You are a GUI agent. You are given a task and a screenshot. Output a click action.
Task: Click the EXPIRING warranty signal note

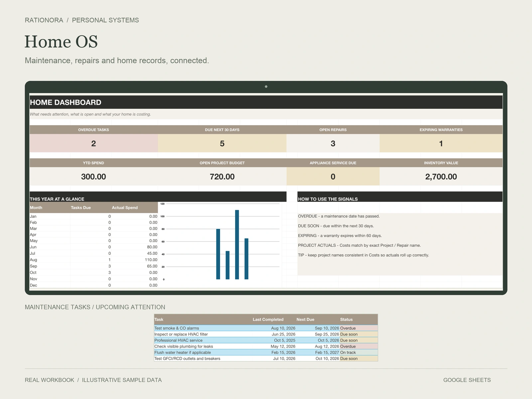coord(340,236)
